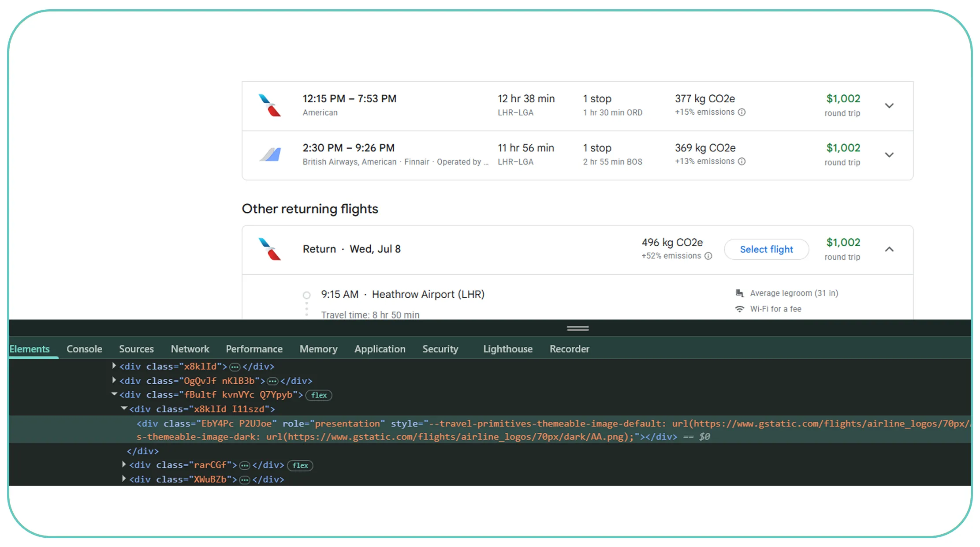This screenshot has height=547, width=980.
Task: Toggle flex badge on fBultf kvnVYc div
Action: [x=319, y=395]
